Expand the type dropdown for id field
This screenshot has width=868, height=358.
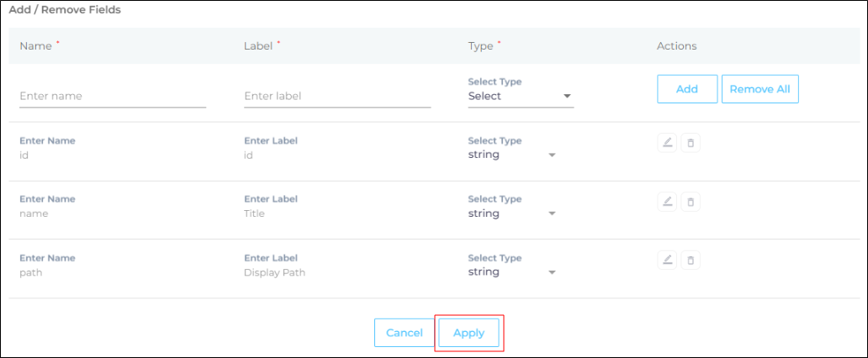(x=511, y=155)
